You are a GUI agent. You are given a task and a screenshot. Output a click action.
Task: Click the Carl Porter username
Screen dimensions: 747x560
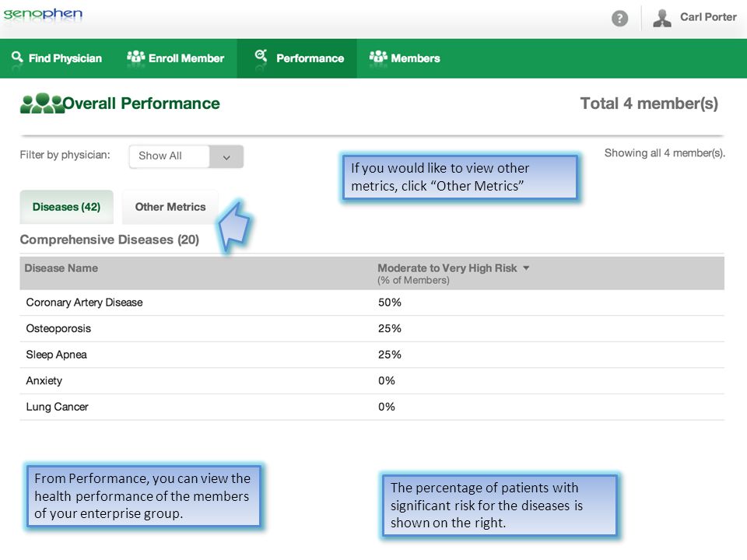coord(708,17)
